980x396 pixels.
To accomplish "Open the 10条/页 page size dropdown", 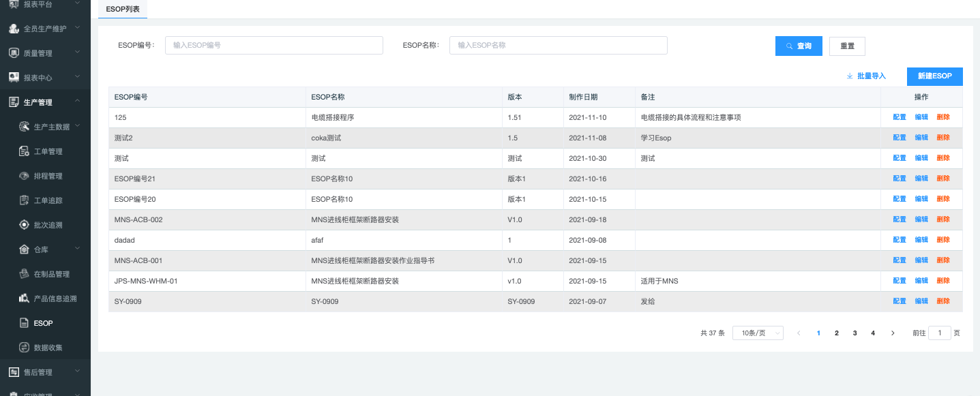I will [758, 333].
